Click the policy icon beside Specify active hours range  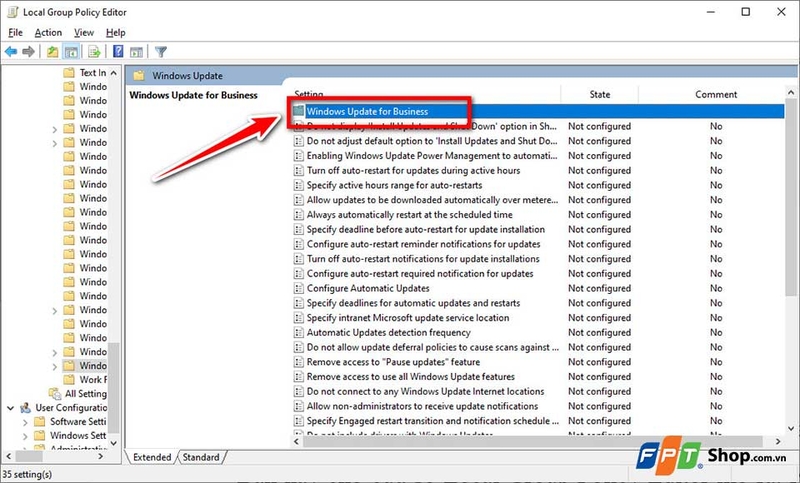pos(298,185)
